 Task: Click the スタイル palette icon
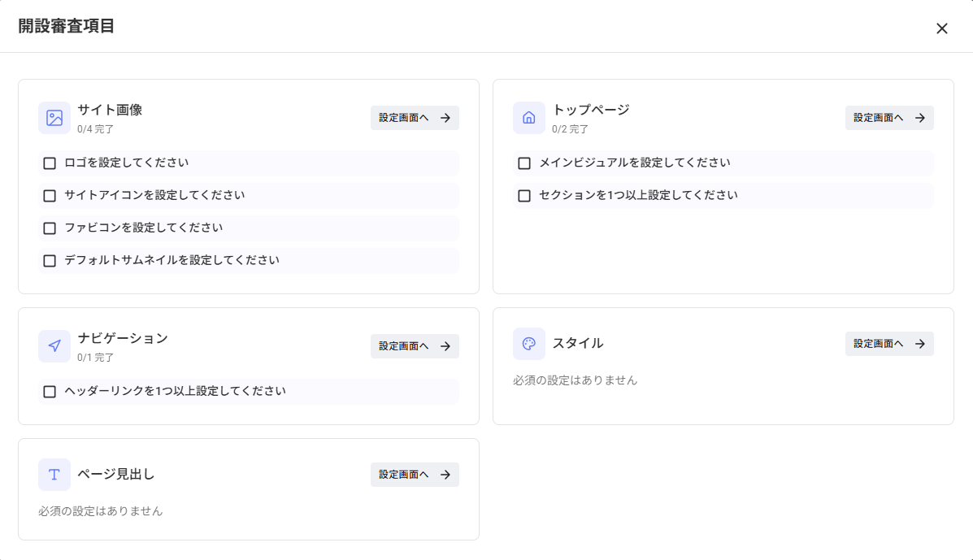point(528,344)
